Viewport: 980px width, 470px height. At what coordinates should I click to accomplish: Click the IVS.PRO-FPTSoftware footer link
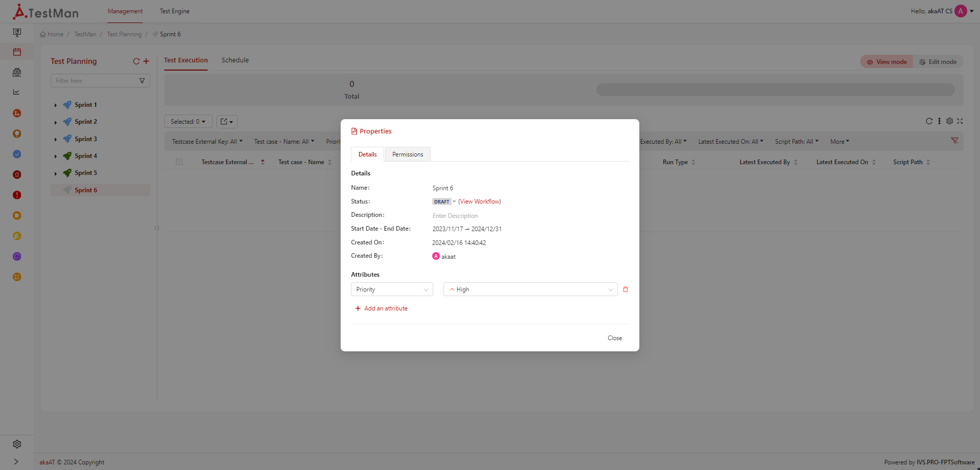(x=945, y=462)
